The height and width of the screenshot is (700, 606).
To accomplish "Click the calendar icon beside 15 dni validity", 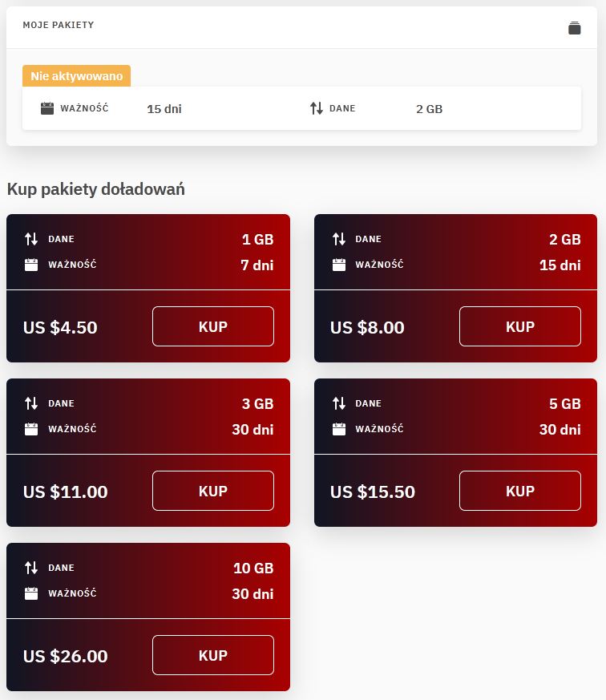I will click(47, 108).
